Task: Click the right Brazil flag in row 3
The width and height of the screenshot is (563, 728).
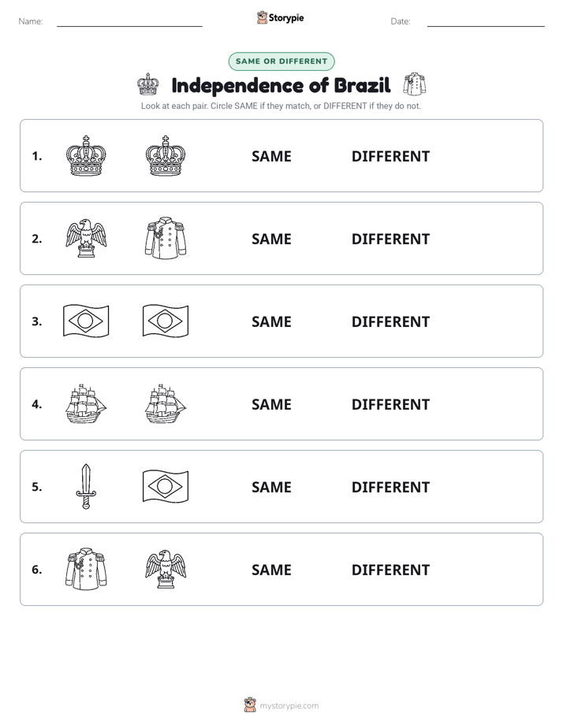Action: [166, 321]
